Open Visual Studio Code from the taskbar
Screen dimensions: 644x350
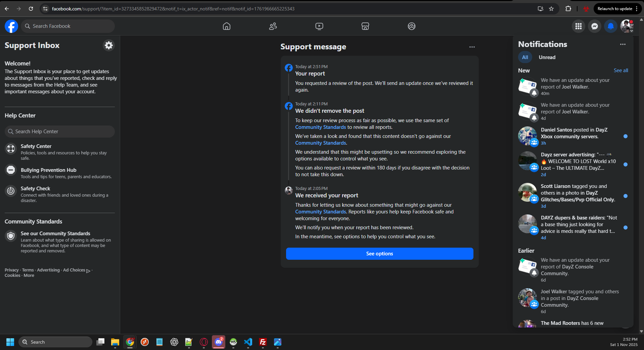coord(248,342)
